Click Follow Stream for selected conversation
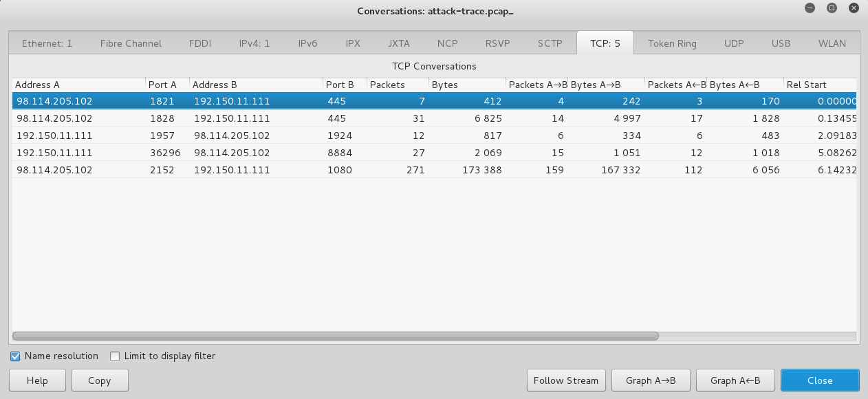Screen dimensions: 868x399 [x=565, y=380]
